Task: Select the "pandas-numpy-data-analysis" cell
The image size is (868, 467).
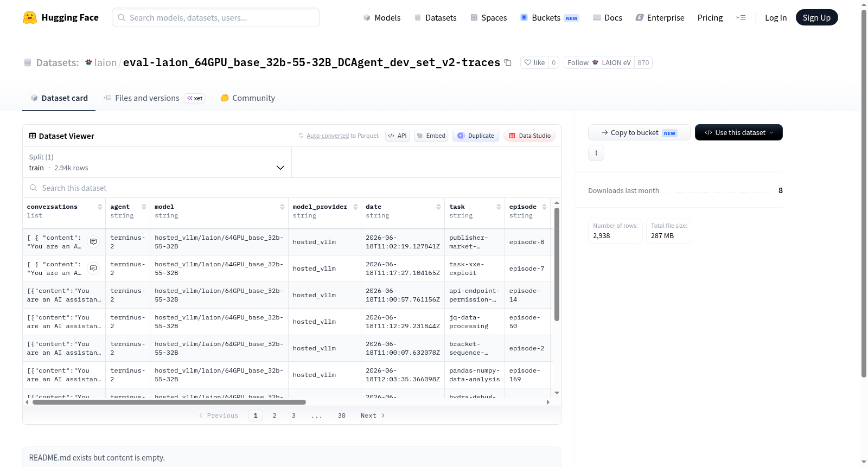Action: [x=475, y=375]
